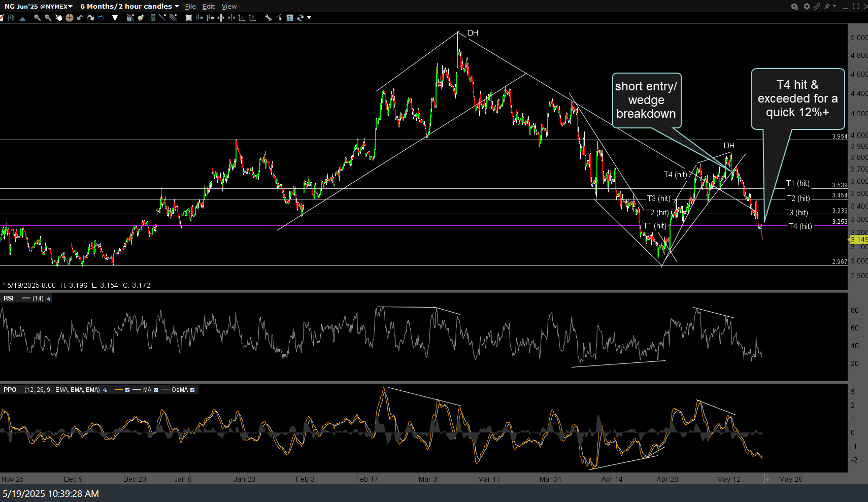Viewport: 868px width, 502px height.
Task: Click the RSI indicator label
Action: pyautogui.click(x=9, y=298)
